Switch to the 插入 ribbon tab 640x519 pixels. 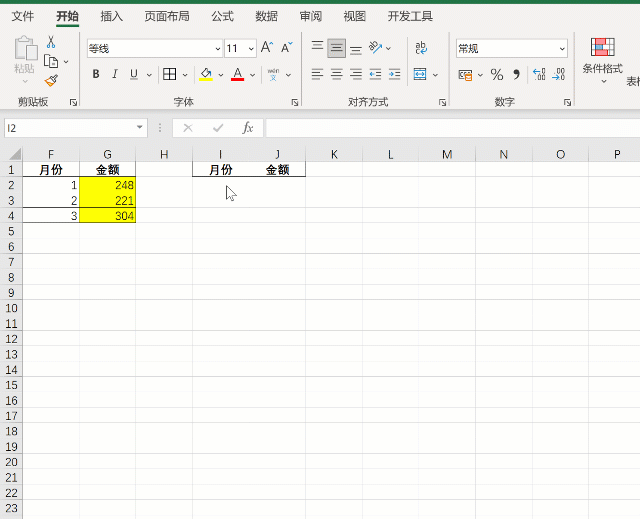click(112, 16)
